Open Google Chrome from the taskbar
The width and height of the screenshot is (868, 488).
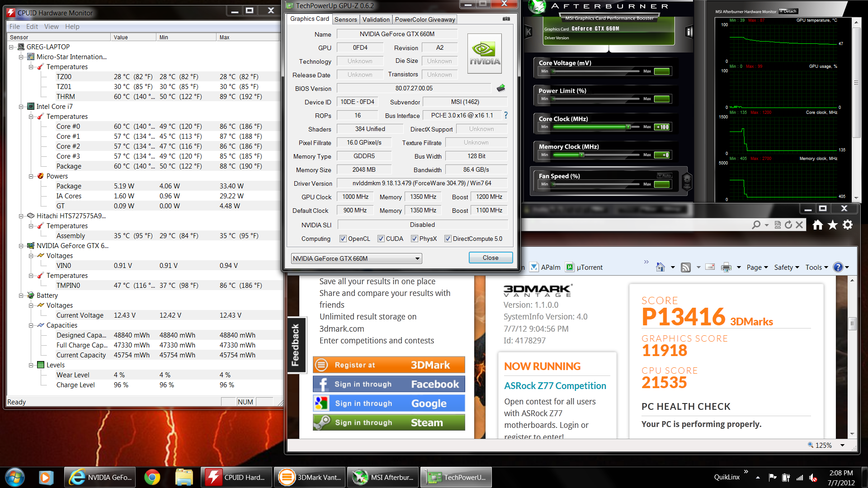point(152,477)
